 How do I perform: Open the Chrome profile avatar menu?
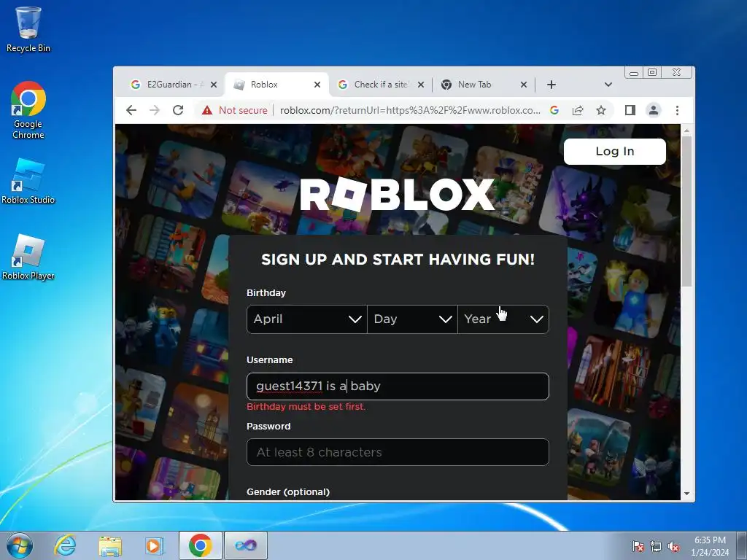(653, 111)
